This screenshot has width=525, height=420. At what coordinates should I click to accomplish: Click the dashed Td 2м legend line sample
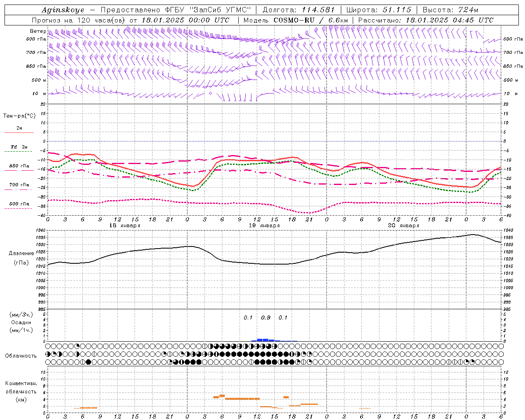pos(19,152)
